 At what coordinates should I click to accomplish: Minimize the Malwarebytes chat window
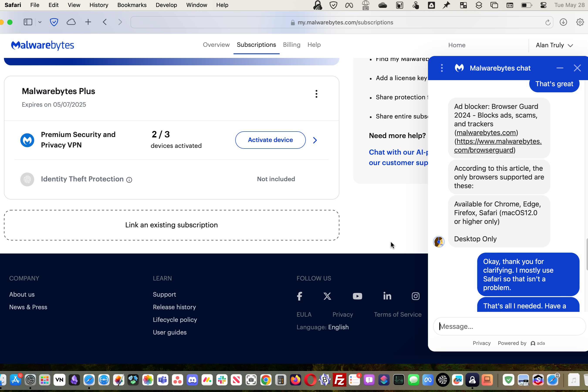560,68
